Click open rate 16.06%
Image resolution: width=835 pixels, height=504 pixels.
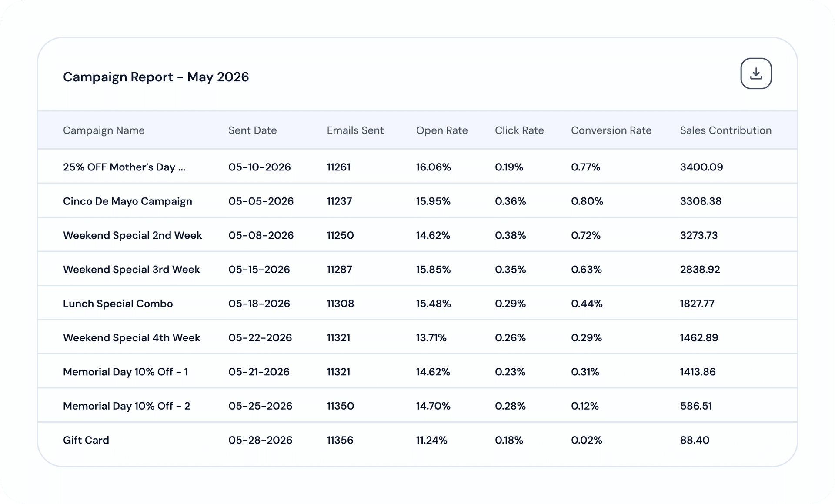(434, 167)
